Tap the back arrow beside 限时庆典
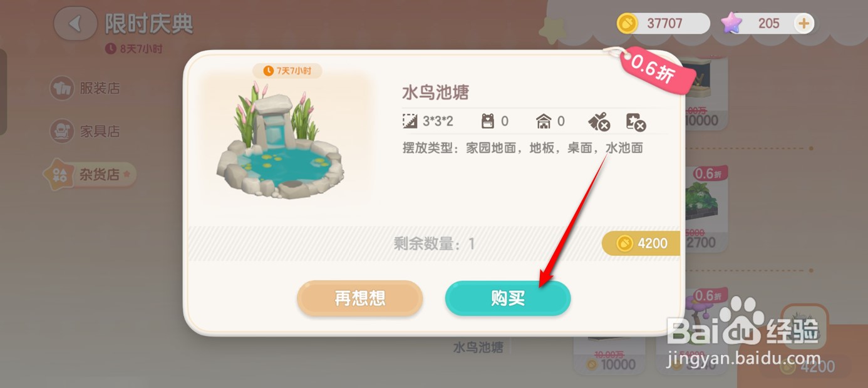The image size is (868, 388). pos(75,24)
